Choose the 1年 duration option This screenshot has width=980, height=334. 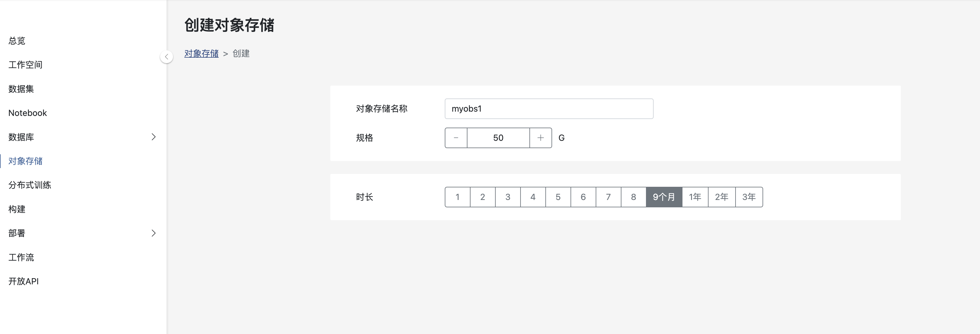pyautogui.click(x=695, y=197)
